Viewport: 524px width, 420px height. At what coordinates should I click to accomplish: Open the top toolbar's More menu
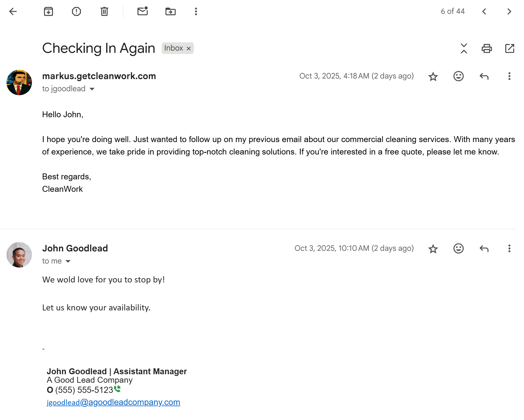(x=196, y=12)
